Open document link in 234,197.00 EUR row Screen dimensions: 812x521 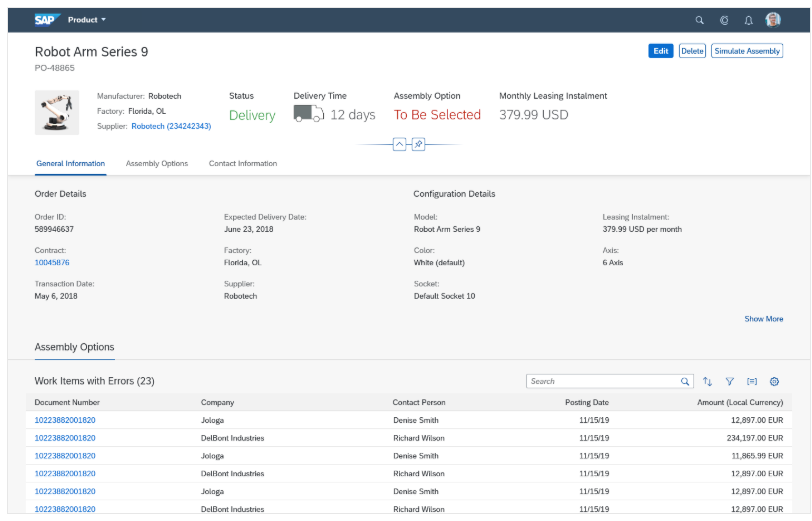(65, 438)
